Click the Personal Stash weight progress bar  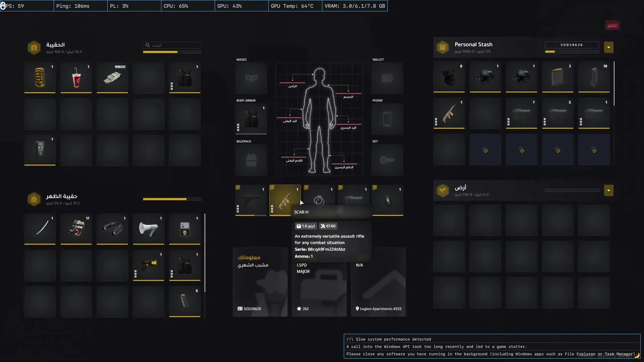[572, 51]
